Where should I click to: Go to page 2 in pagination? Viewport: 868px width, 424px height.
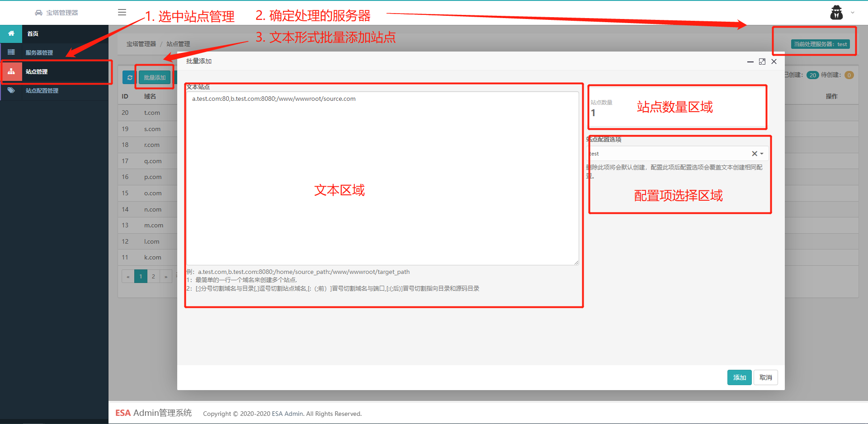click(154, 276)
